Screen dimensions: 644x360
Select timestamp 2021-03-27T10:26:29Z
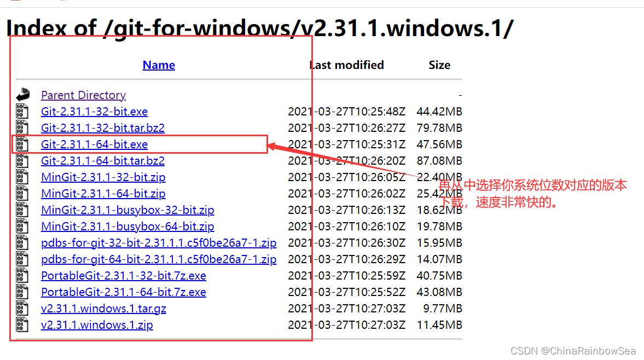coord(347,259)
